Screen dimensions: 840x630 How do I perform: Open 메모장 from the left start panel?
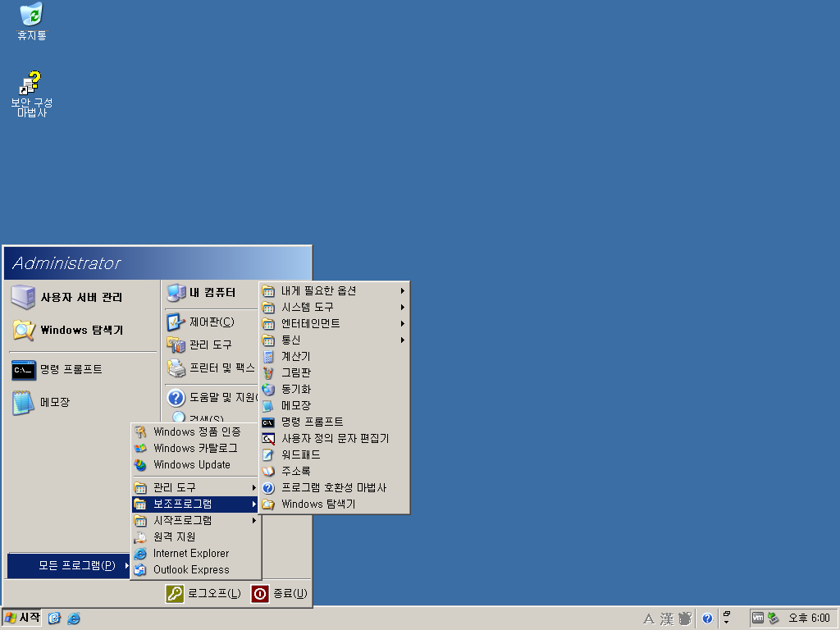(x=82, y=402)
